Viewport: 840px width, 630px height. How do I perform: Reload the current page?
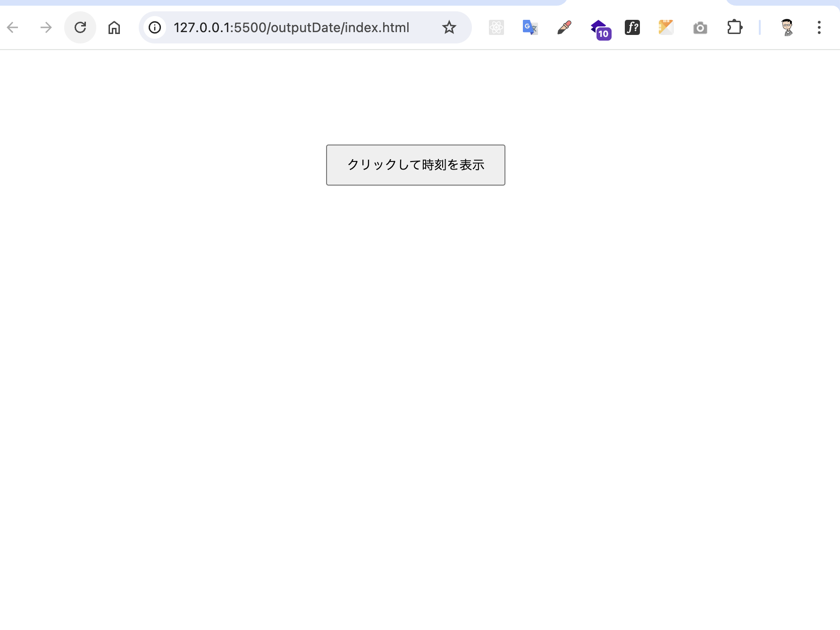pyautogui.click(x=79, y=27)
